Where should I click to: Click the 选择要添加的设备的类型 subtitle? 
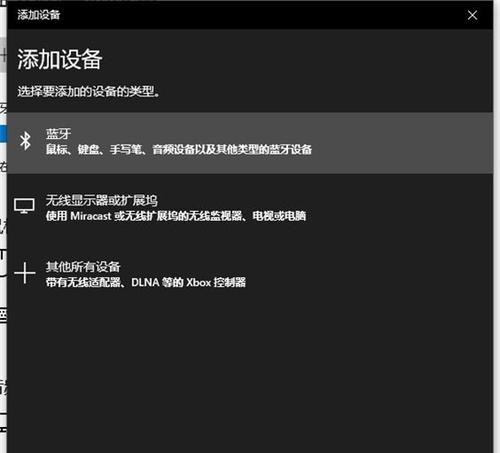point(88,91)
